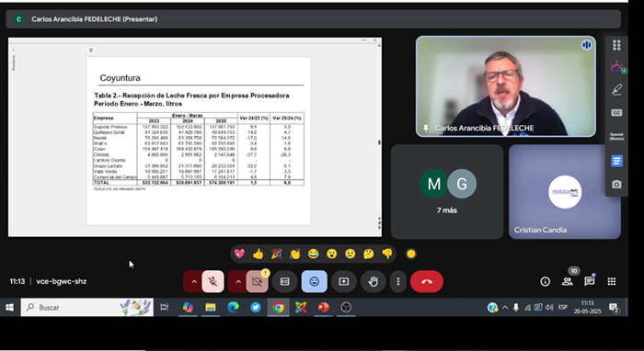Image resolution: width=644 pixels, height=351 pixels.
Task: Leave the call with red button
Action: point(427,281)
